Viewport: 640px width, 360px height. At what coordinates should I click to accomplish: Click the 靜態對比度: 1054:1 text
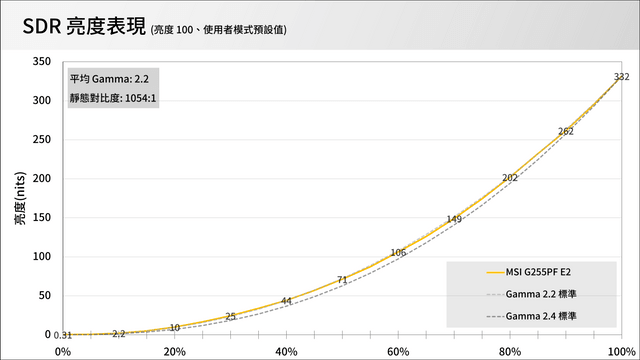pyautogui.click(x=113, y=98)
